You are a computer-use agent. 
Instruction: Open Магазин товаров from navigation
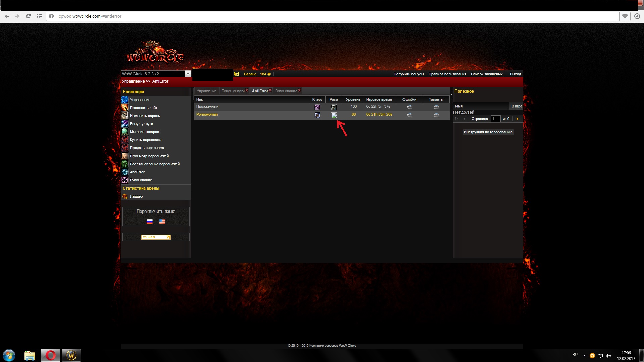tap(144, 132)
